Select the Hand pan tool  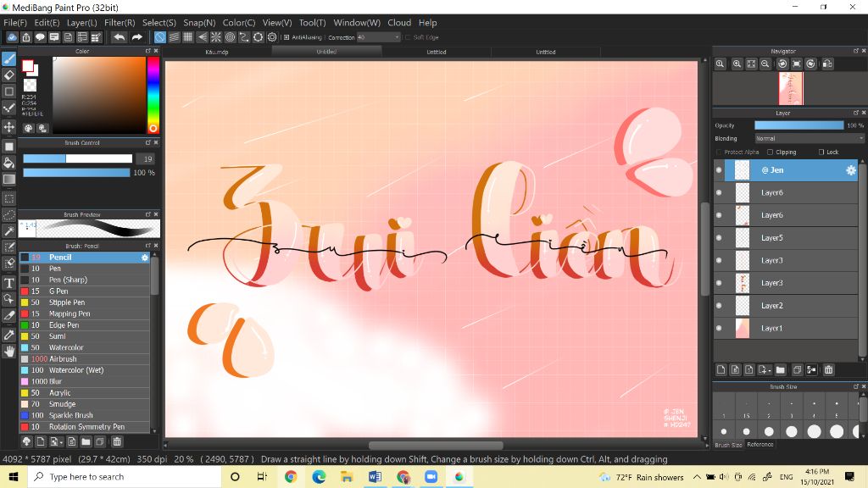click(8, 352)
